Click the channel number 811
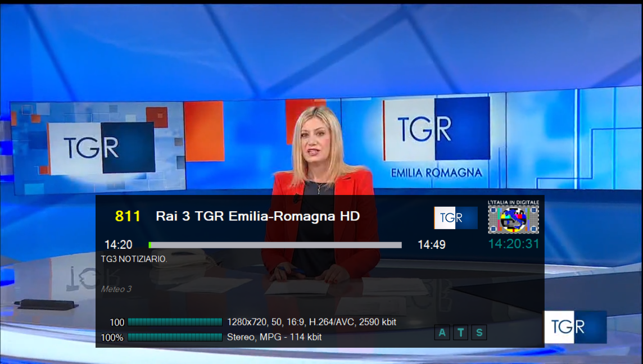Screen dimensions: 643x364 click(x=128, y=216)
